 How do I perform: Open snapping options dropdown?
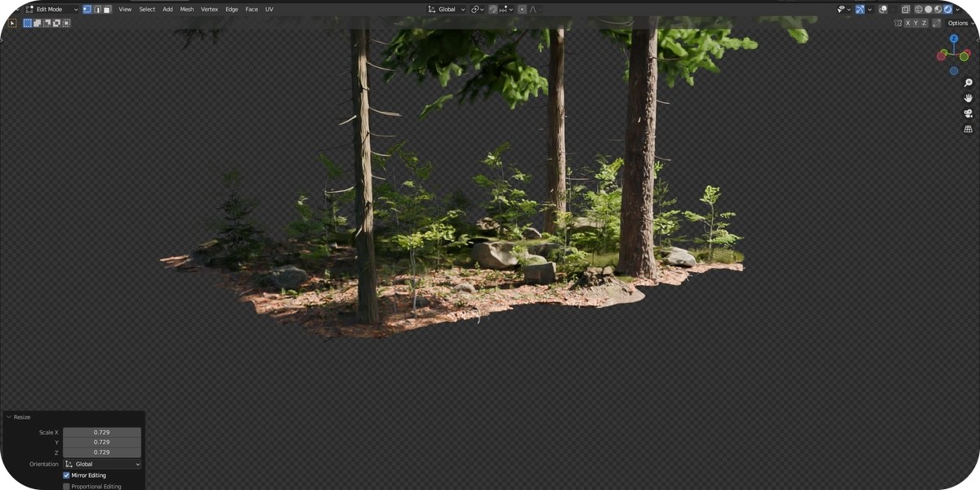click(506, 9)
